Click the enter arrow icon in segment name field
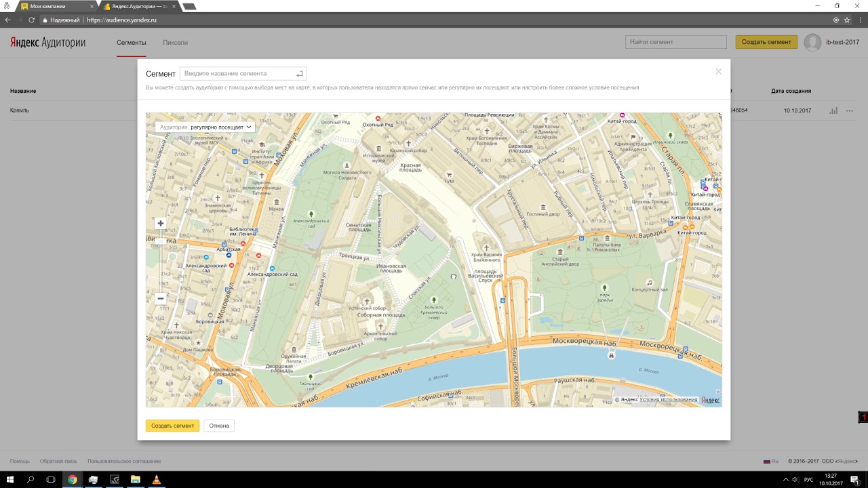Viewport: 868px width, 488px height. click(x=299, y=74)
